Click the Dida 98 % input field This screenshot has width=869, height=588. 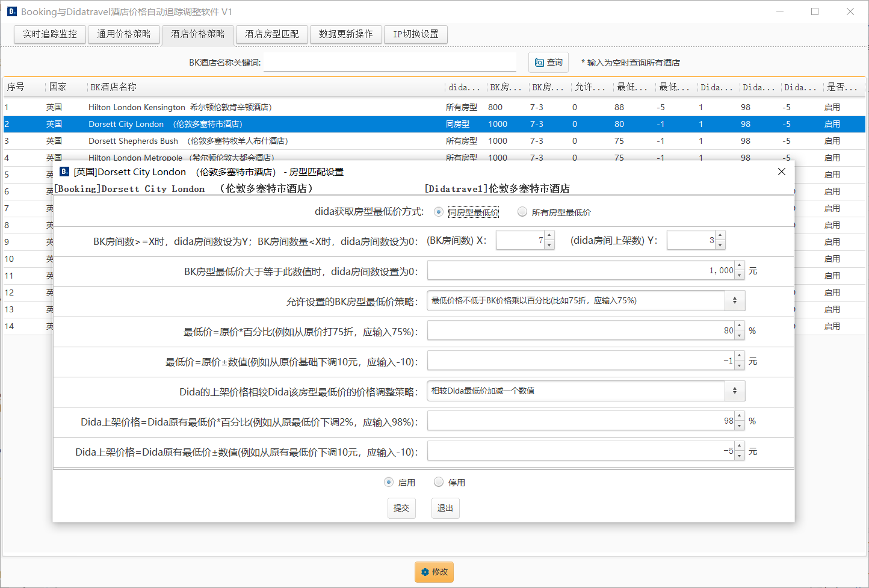[x=581, y=421]
